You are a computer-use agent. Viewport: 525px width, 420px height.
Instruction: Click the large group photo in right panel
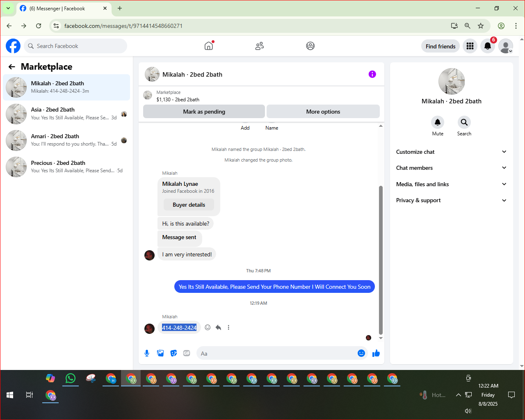point(452,81)
